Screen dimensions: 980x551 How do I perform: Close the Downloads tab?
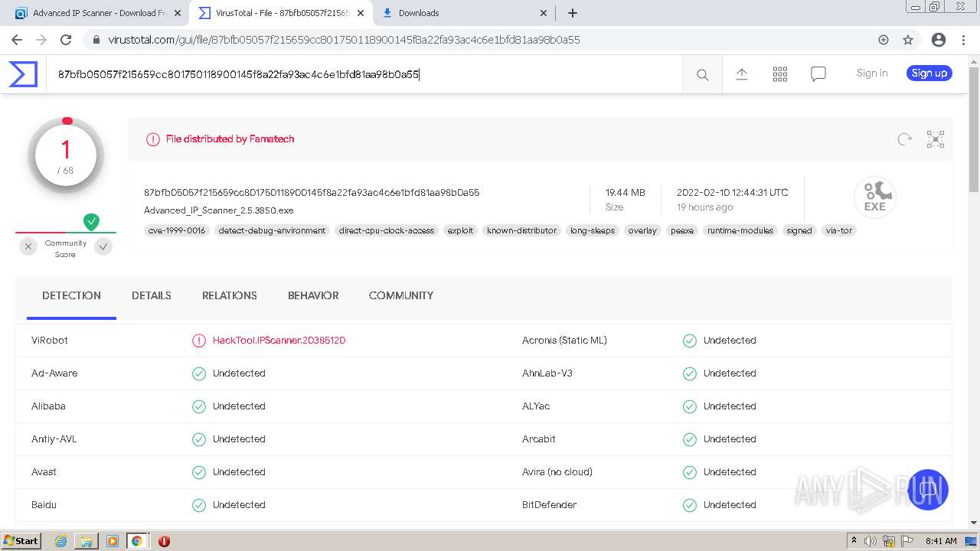[x=544, y=13]
